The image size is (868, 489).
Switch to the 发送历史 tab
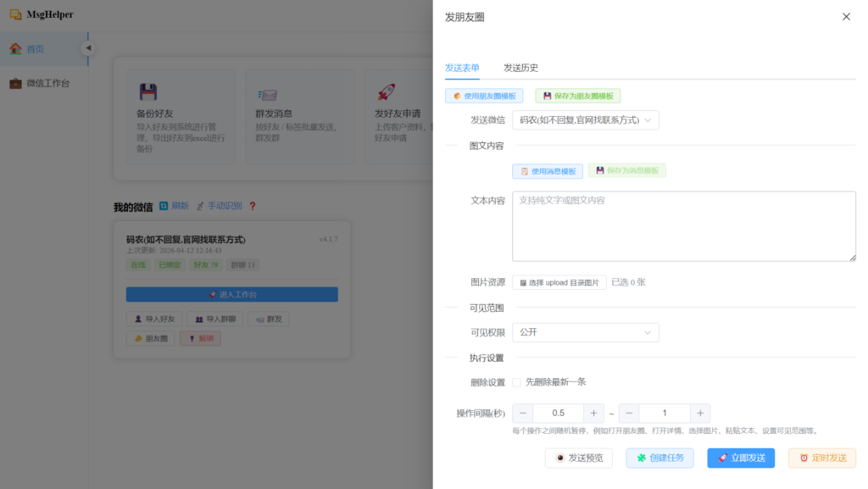(520, 68)
